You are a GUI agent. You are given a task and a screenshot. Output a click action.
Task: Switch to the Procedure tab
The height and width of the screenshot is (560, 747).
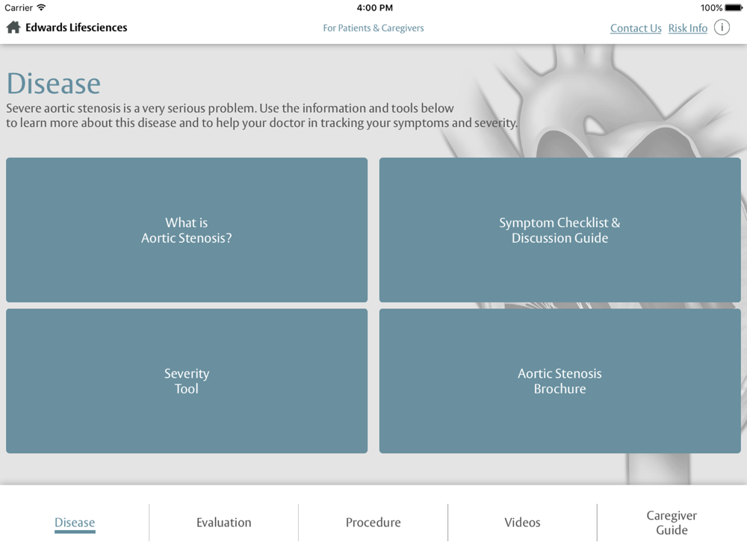(x=373, y=522)
